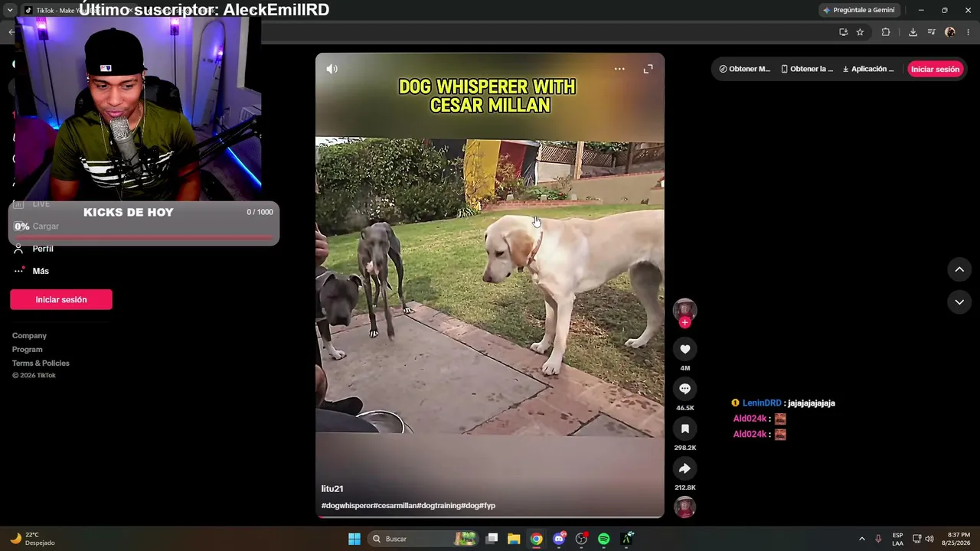980x551 pixels.
Task: Open Spotify from the taskbar
Action: (x=604, y=539)
